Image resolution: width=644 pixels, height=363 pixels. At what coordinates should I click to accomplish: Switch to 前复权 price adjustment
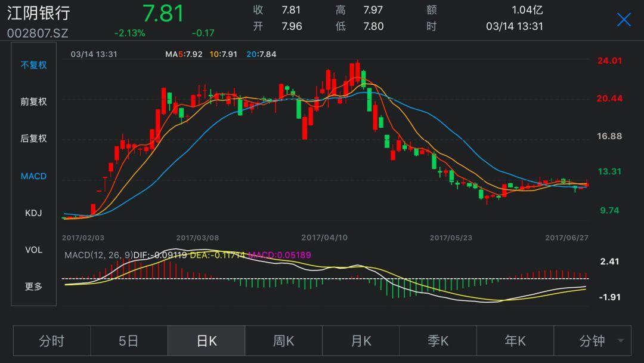(x=33, y=102)
